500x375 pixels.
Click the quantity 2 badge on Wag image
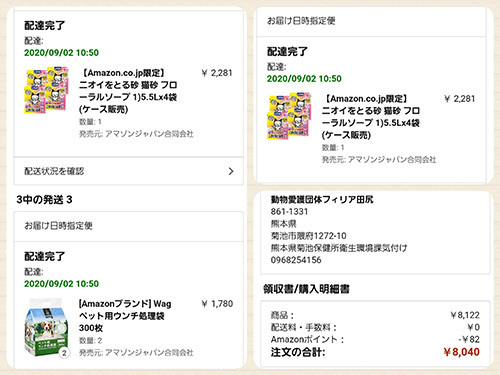pyautogui.click(x=64, y=353)
